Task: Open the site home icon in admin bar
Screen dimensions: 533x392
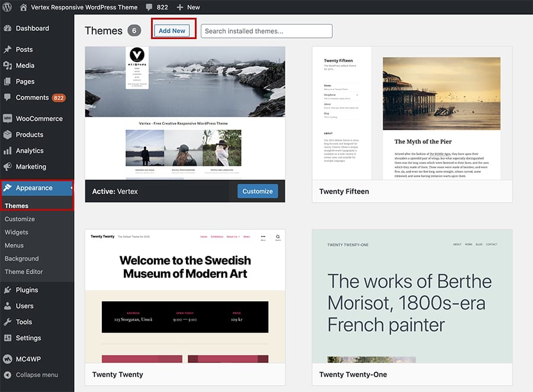Action: point(23,7)
